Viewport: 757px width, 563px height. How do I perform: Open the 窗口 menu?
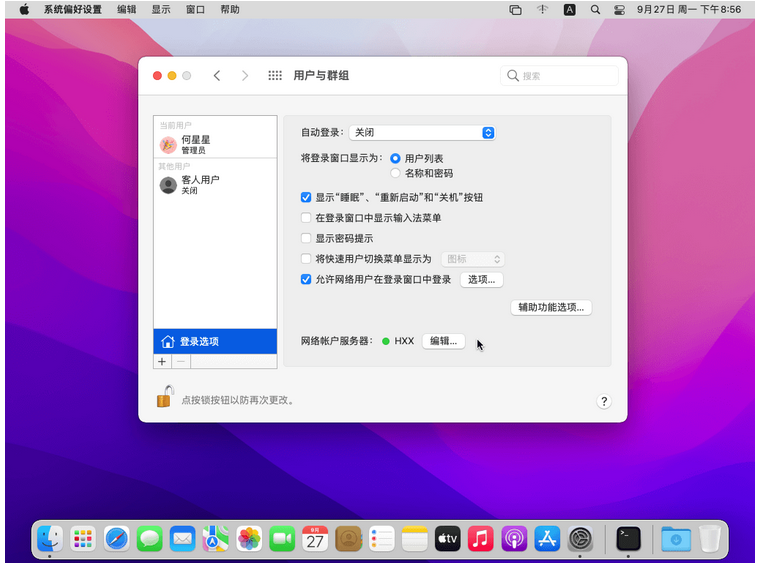196,10
